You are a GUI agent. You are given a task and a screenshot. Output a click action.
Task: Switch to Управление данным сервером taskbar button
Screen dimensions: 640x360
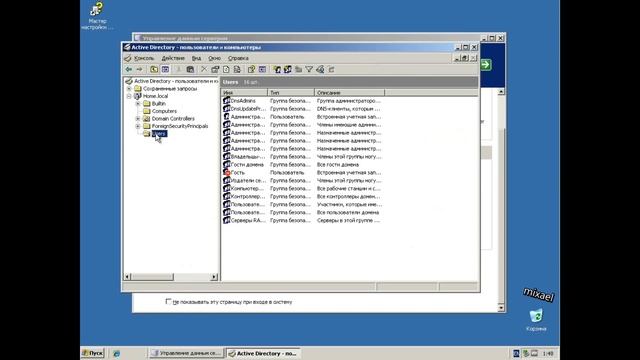[x=186, y=353]
